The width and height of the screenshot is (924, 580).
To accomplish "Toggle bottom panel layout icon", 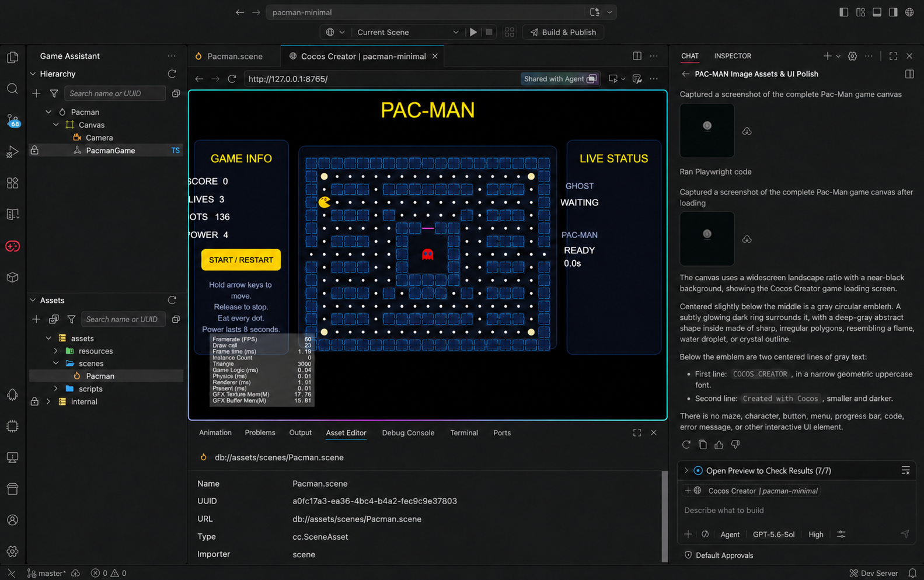I will click(877, 12).
